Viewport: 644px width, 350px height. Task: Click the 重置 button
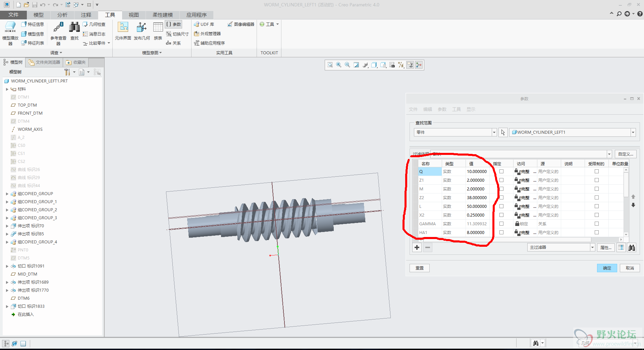419,268
